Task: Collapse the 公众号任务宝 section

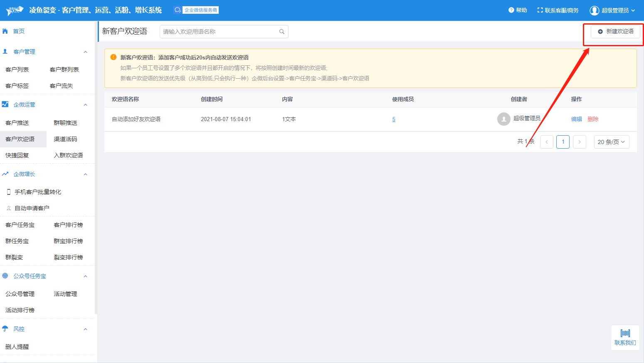Action: coord(86,276)
